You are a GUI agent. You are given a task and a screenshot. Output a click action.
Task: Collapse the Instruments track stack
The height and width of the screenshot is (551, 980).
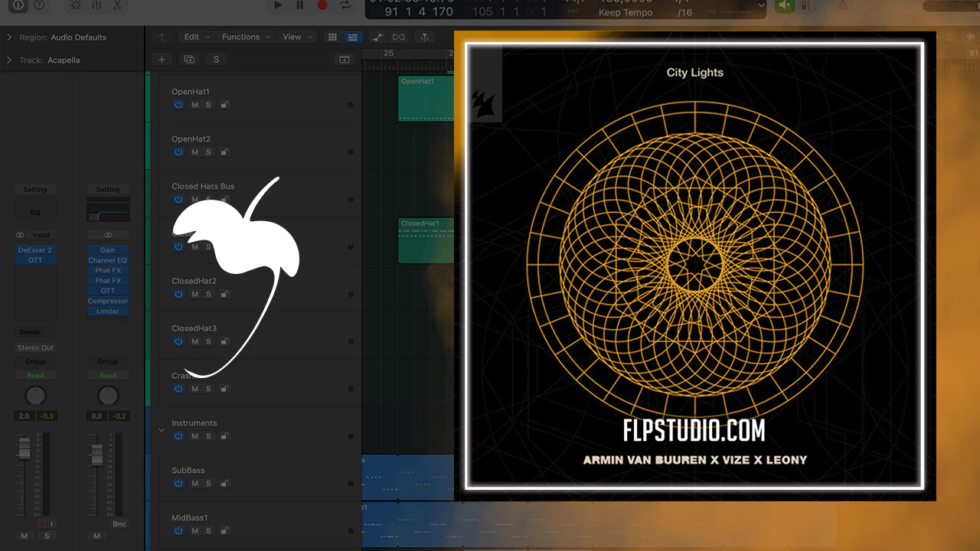[x=161, y=430]
